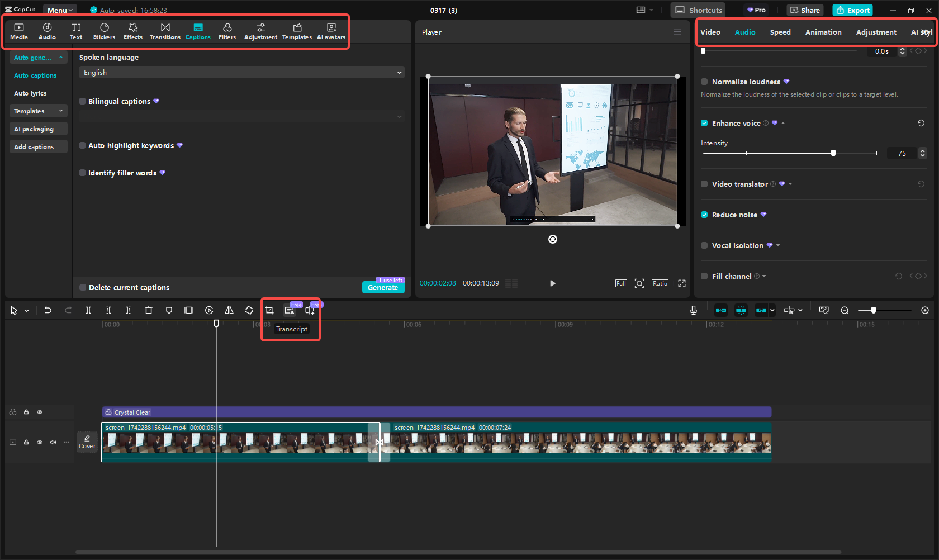Switch to the Animation tab

click(x=823, y=32)
